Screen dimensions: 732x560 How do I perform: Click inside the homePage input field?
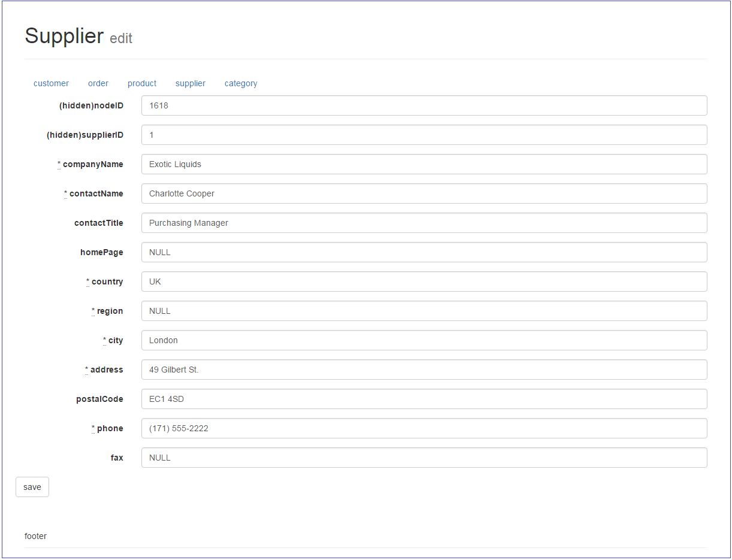[424, 252]
